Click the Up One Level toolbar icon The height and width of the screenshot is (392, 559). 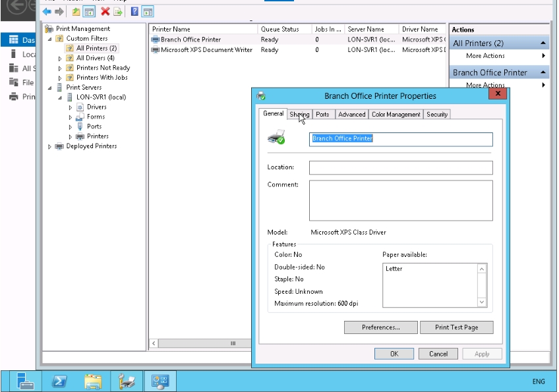76,12
